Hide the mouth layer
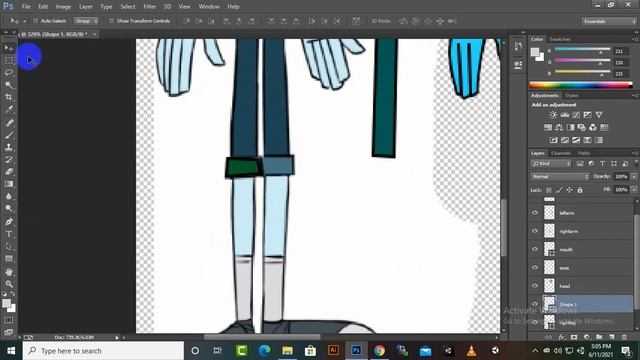640x360 pixels. [x=535, y=249]
